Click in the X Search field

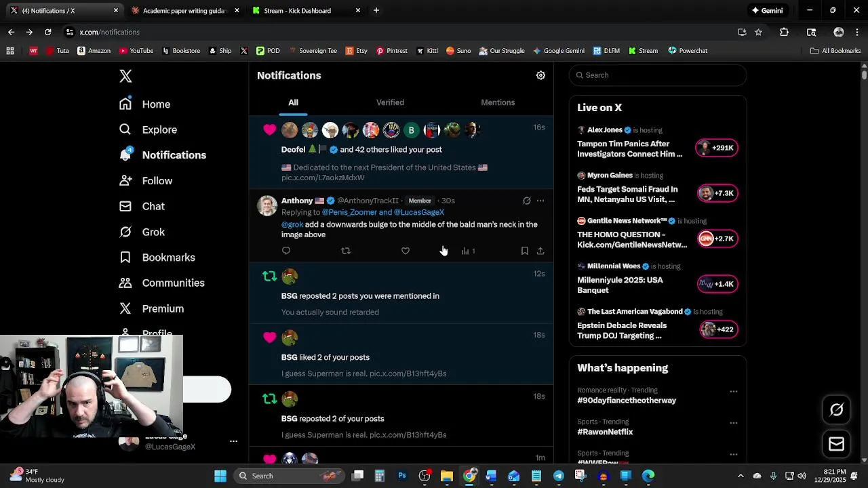click(658, 75)
